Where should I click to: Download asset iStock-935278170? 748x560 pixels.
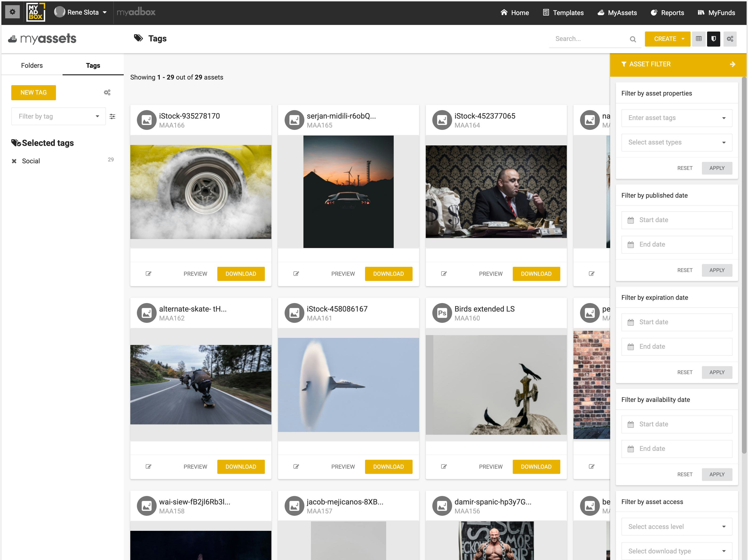(x=241, y=274)
